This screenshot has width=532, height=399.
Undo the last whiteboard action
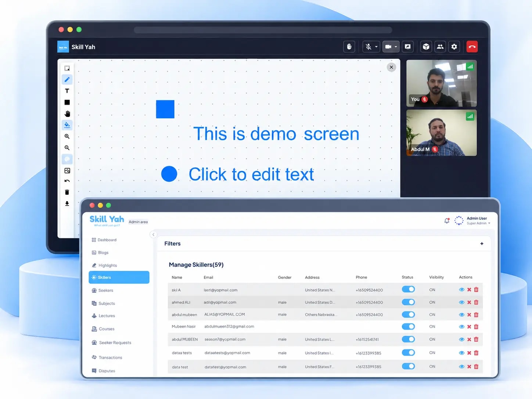[x=67, y=181]
